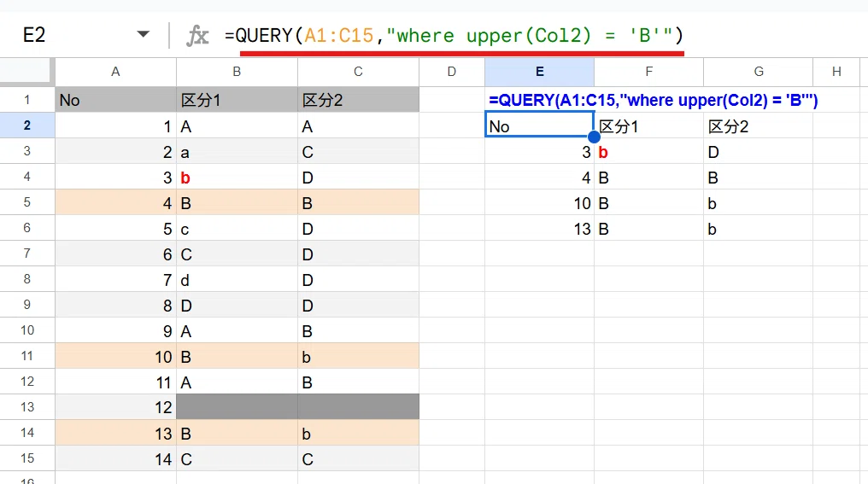Click cell B3 containing lowercase 'a'

(237, 152)
